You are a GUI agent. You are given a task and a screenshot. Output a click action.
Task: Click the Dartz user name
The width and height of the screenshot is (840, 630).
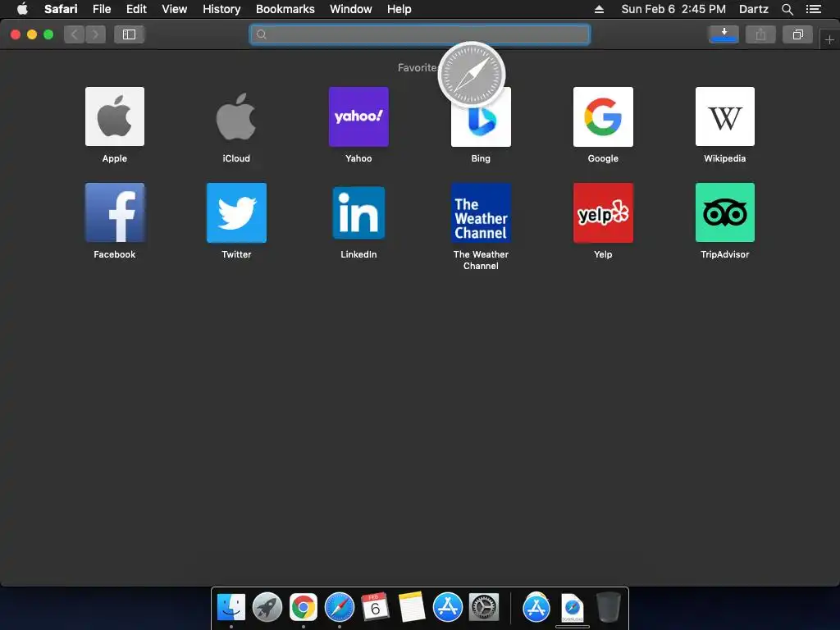pyautogui.click(x=753, y=9)
